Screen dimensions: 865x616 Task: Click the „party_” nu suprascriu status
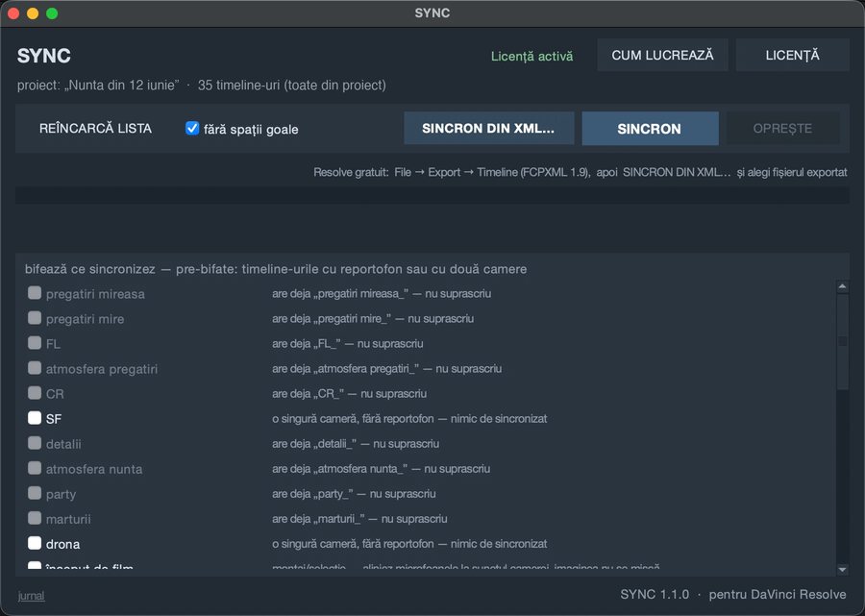tap(354, 494)
